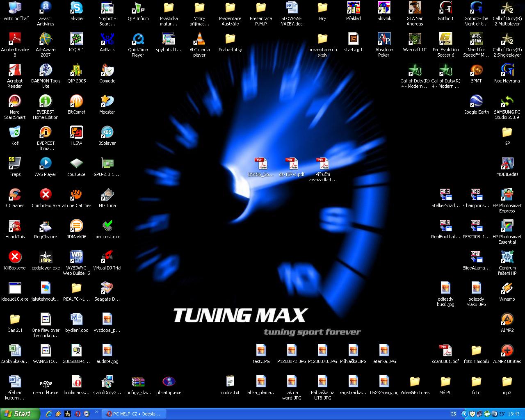Switch to PC-HELP.CZ taskbar window
525x420 pixels.
133,414
